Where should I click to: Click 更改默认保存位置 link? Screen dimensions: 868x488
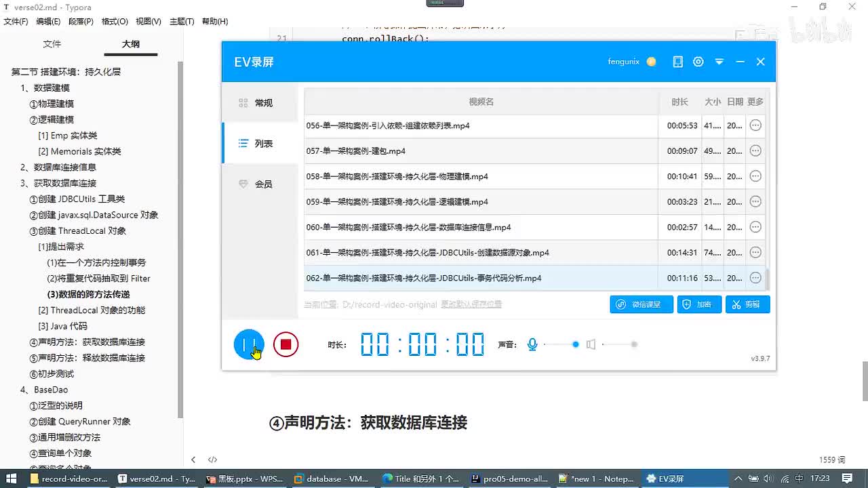[x=471, y=304]
